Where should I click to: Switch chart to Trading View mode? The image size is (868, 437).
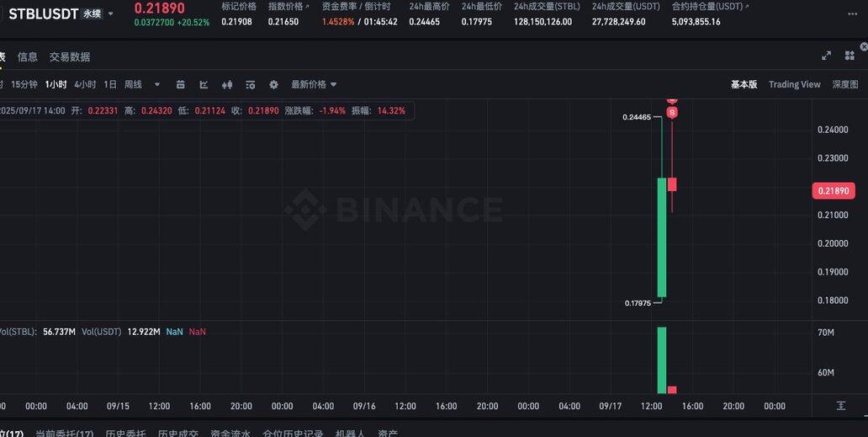pos(794,84)
